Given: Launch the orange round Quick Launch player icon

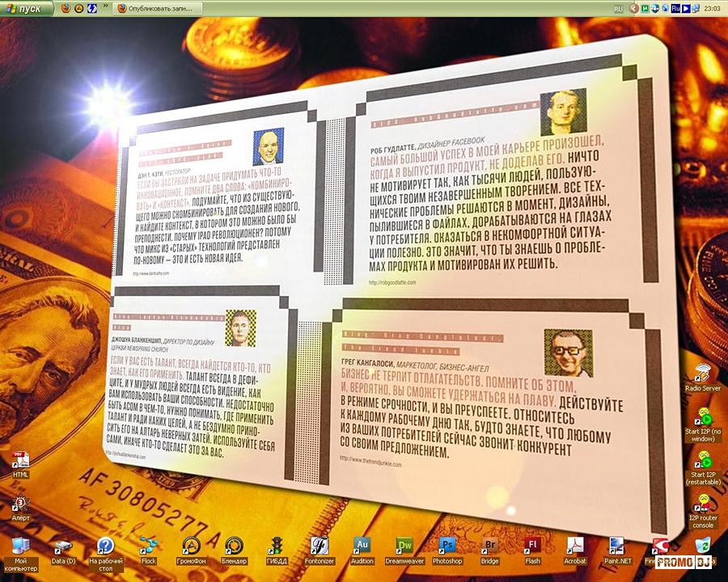Looking at the screenshot, I should click(79, 8).
